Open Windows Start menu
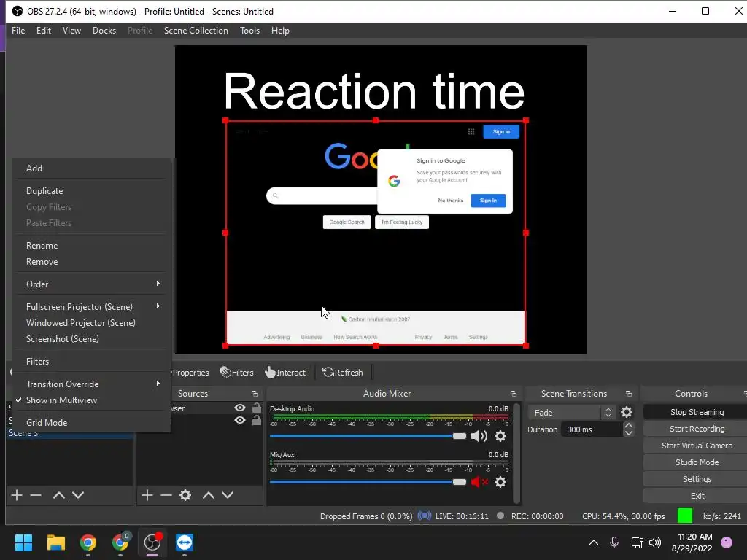 (x=23, y=542)
